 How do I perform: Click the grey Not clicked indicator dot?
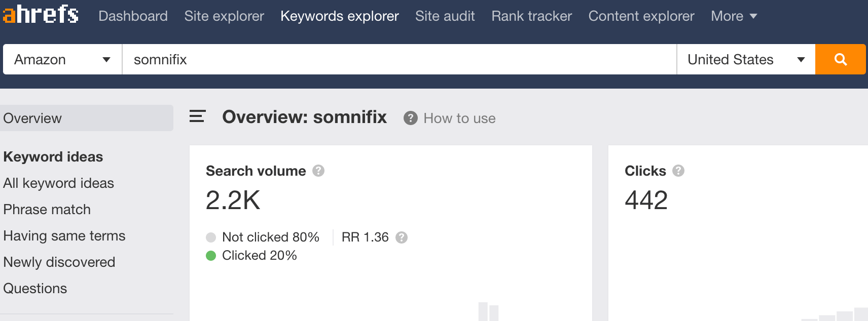tap(211, 237)
